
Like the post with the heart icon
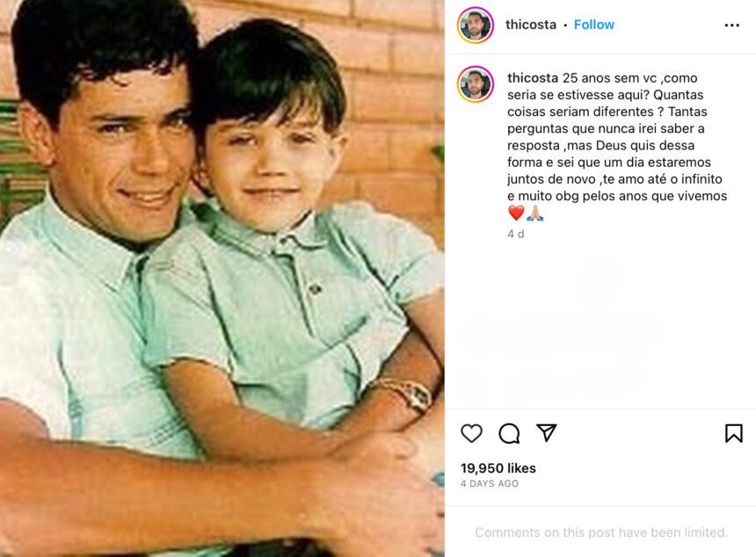point(471,433)
